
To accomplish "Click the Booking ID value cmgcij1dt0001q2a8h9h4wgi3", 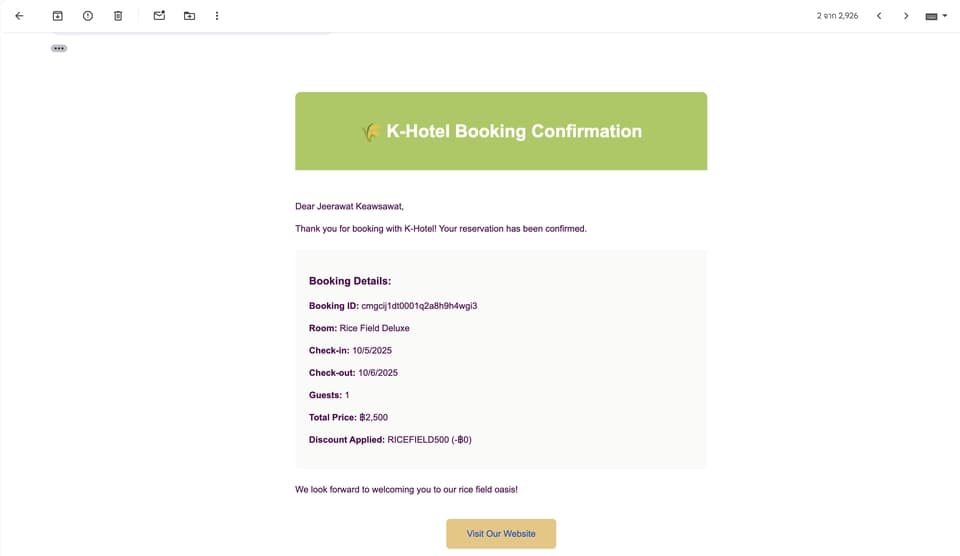I will tap(419, 306).
